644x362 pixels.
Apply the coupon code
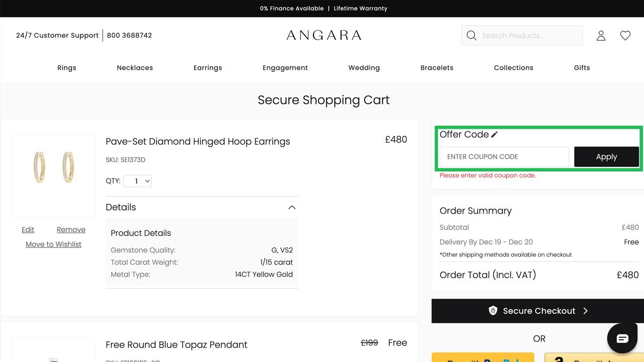point(606,157)
